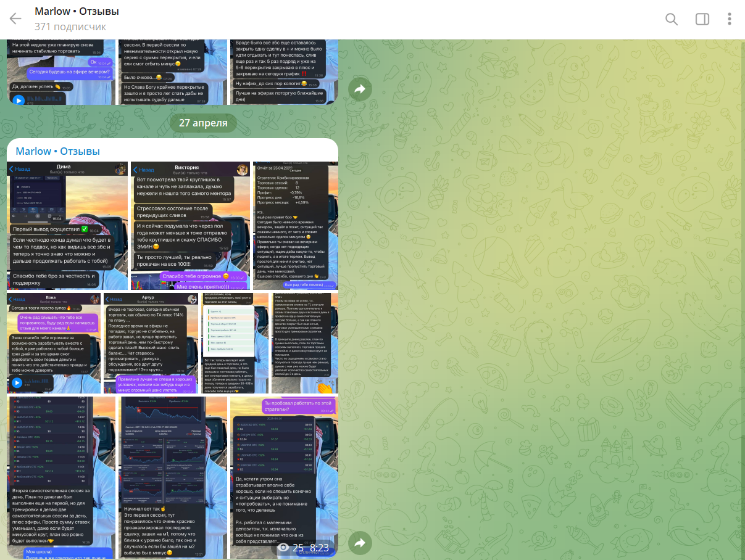This screenshot has width=745, height=560.
Task: Open the green statistics list screenshot
Action: point(235,343)
